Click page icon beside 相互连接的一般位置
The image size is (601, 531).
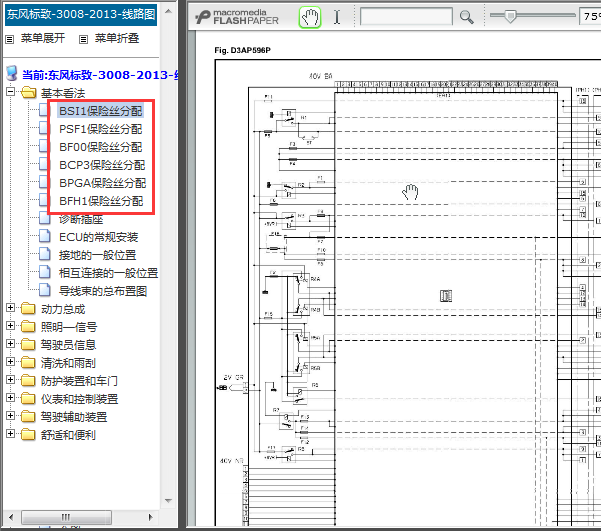(x=45, y=272)
